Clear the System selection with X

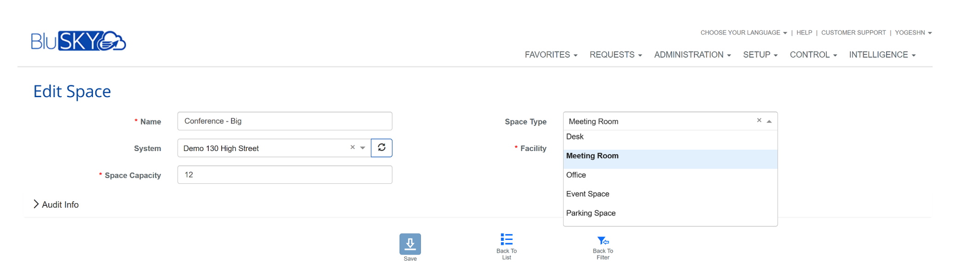pyautogui.click(x=352, y=147)
